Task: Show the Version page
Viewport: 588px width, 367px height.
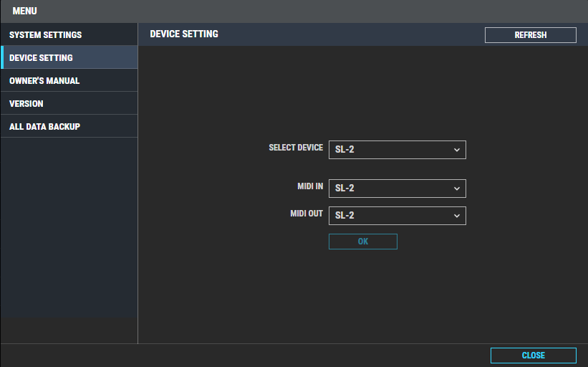Action: click(x=69, y=103)
